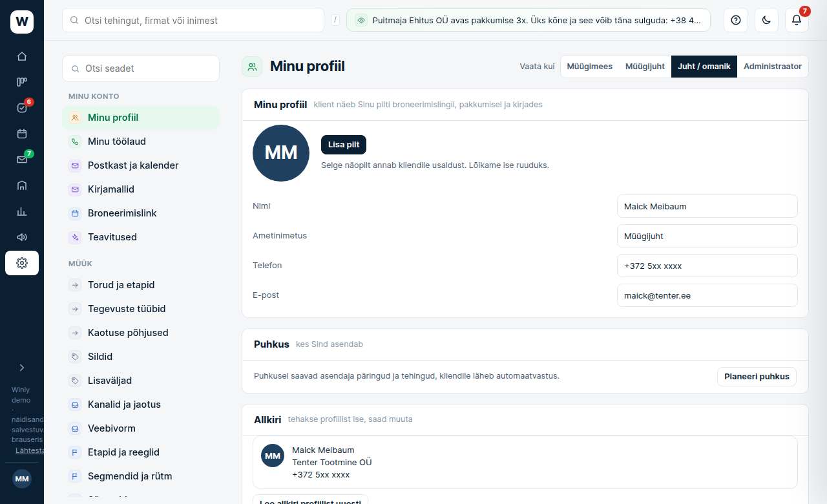Click the Nimi field Maick Meibaum
Image resolution: width=827 pixels, height=504 pixels.
click(707, 206)
